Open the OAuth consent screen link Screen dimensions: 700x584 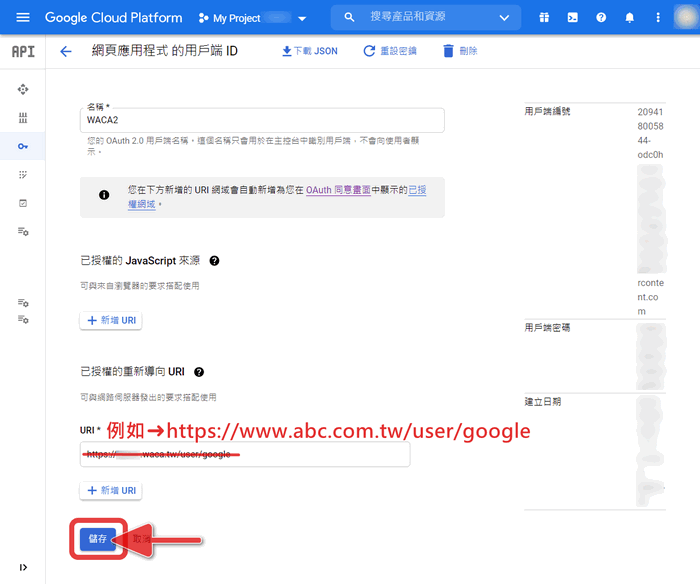338,190
